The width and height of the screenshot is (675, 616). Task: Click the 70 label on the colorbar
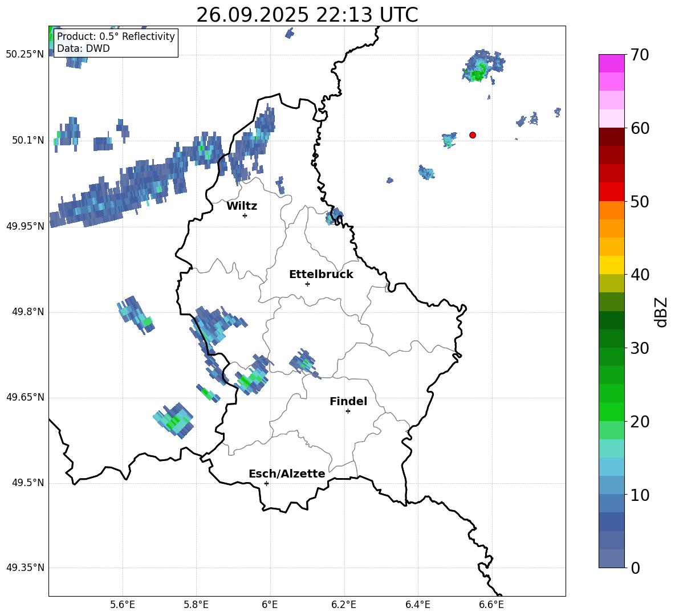(640, 55)
